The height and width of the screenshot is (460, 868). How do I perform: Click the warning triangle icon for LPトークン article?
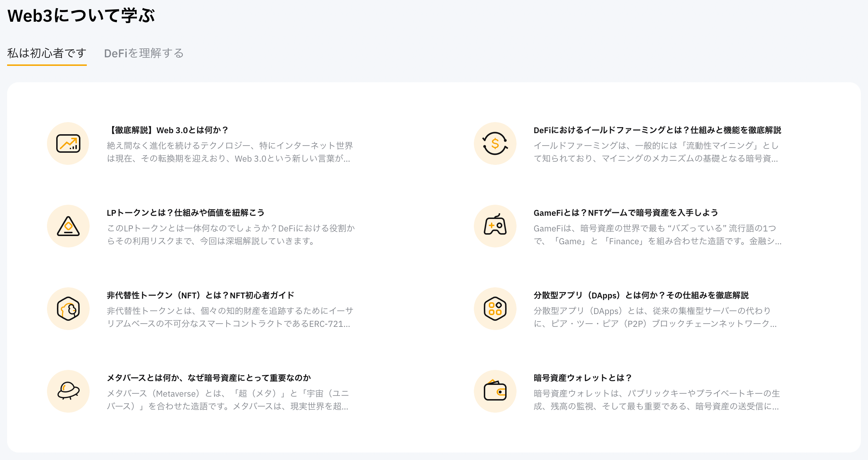coord(68,226)
